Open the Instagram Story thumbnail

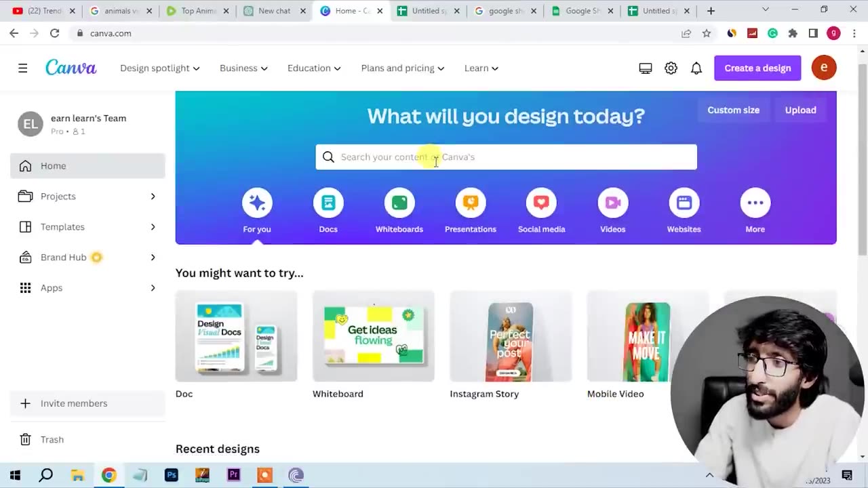pyautogui.click(x=511, y=336)
